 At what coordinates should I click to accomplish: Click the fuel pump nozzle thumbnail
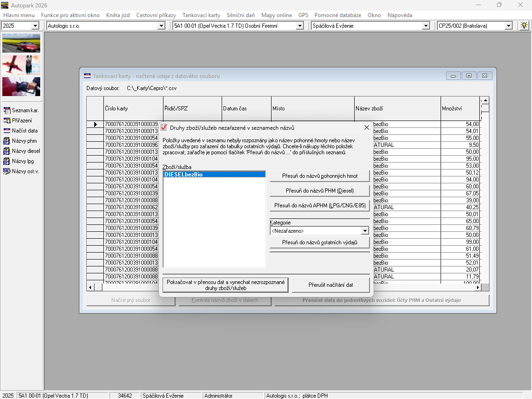pos(21,86)
